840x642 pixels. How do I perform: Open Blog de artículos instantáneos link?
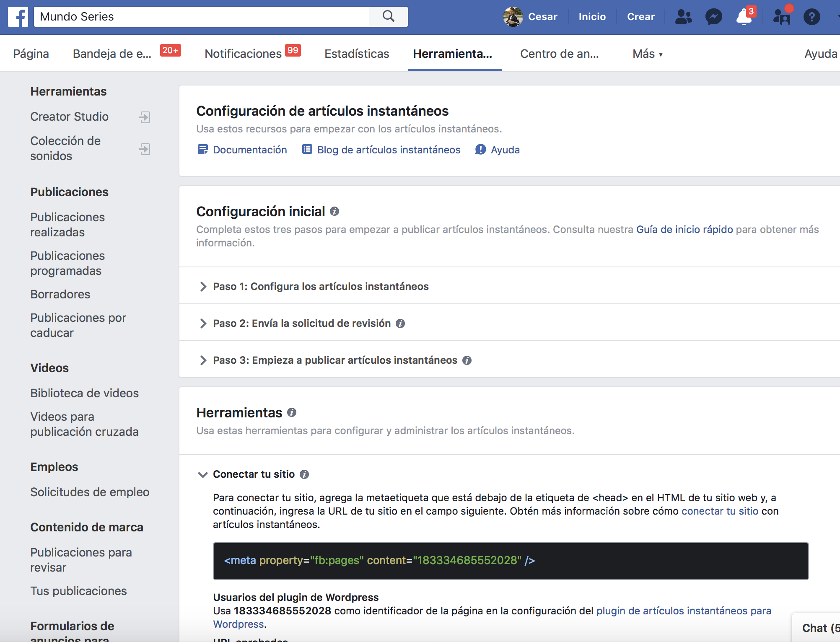pyautogui.click(x=389, y=150)
